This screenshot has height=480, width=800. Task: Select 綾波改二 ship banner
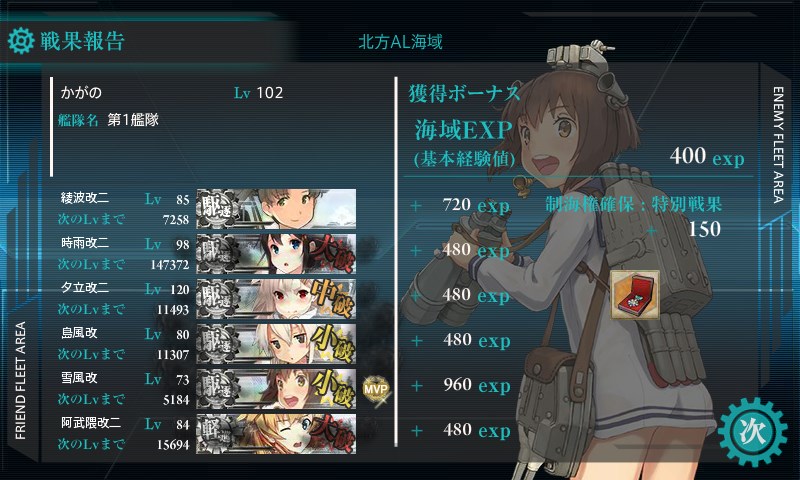coord(276,209)
